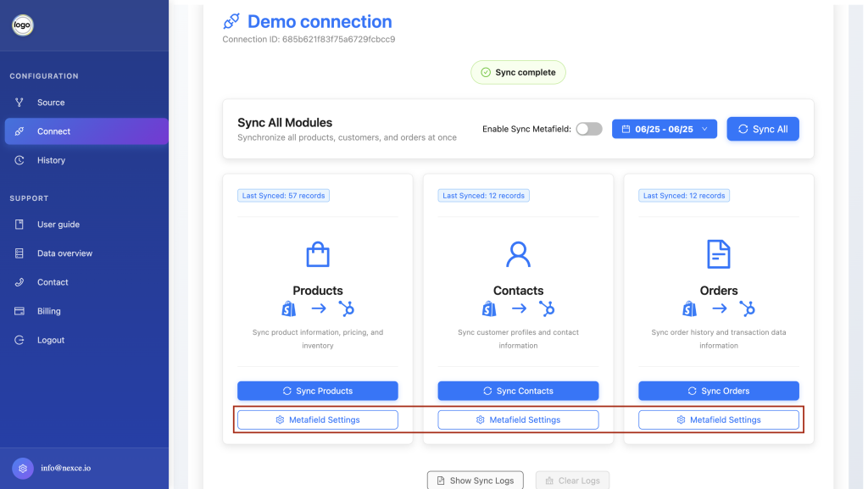Open the 06/25 - 06/25 date range dropdown
868x489 pixels.
click(665, 129)
